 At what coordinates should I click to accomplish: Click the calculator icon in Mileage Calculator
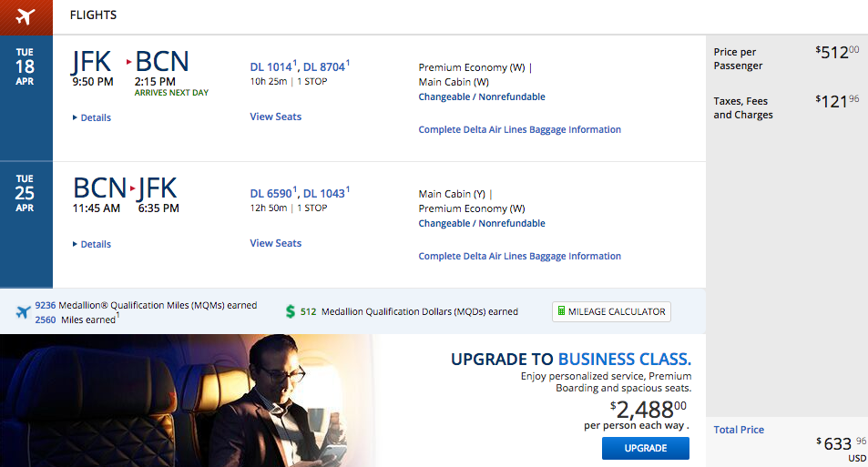click(561, 311)
